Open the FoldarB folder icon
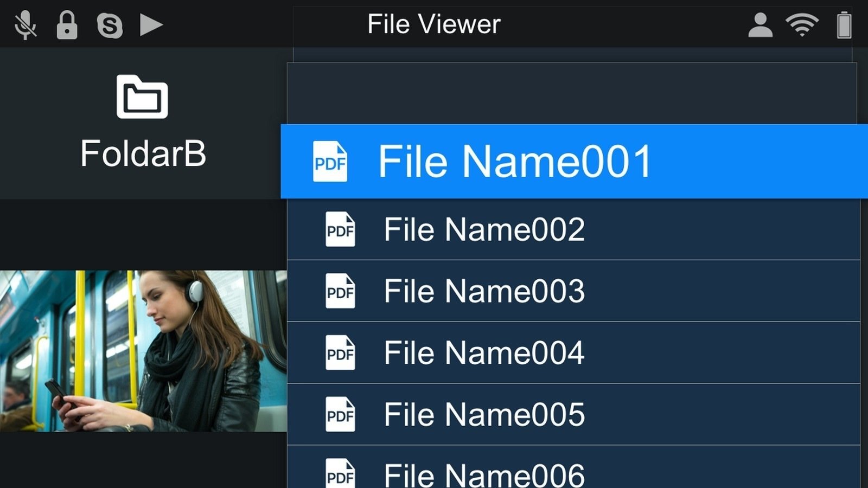 pos(142,97)
